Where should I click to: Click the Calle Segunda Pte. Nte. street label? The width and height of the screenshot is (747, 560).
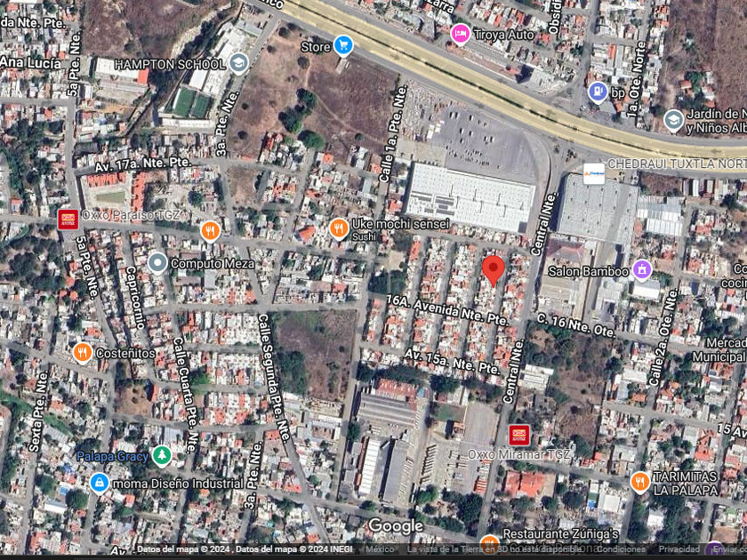coord(274,378)
